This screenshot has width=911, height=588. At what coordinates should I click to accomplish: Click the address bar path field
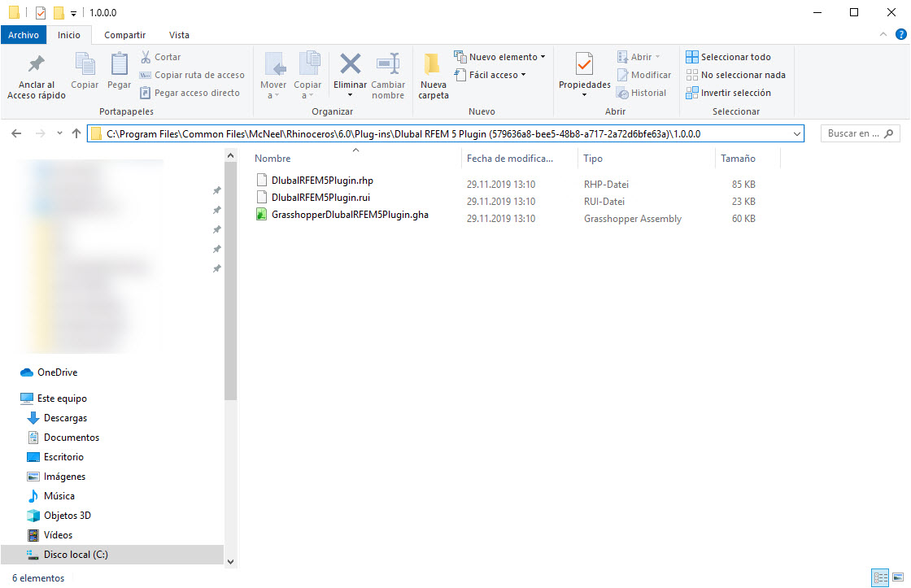(445, 133)
